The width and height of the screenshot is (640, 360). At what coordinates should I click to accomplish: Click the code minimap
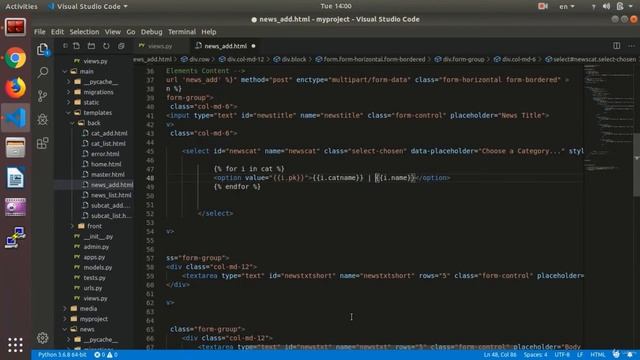pos(608,118)
